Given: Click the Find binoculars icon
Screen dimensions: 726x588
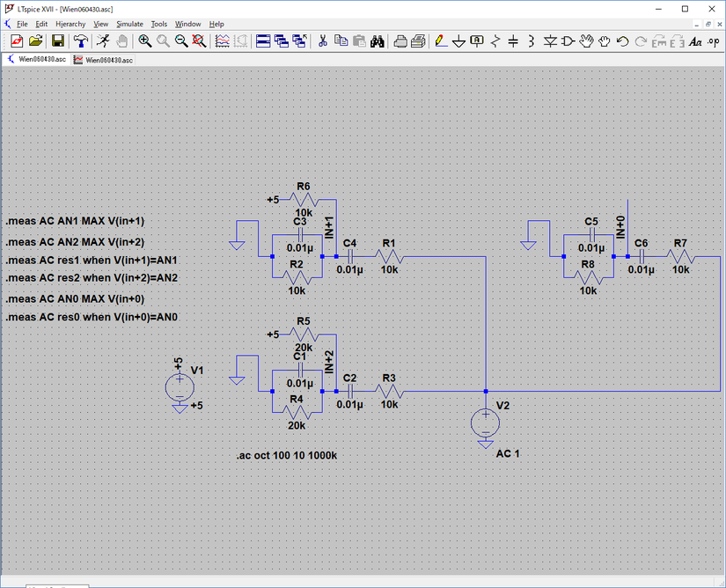Looking at the screenshot, I should pyautogui.click(x=378, y=41).
